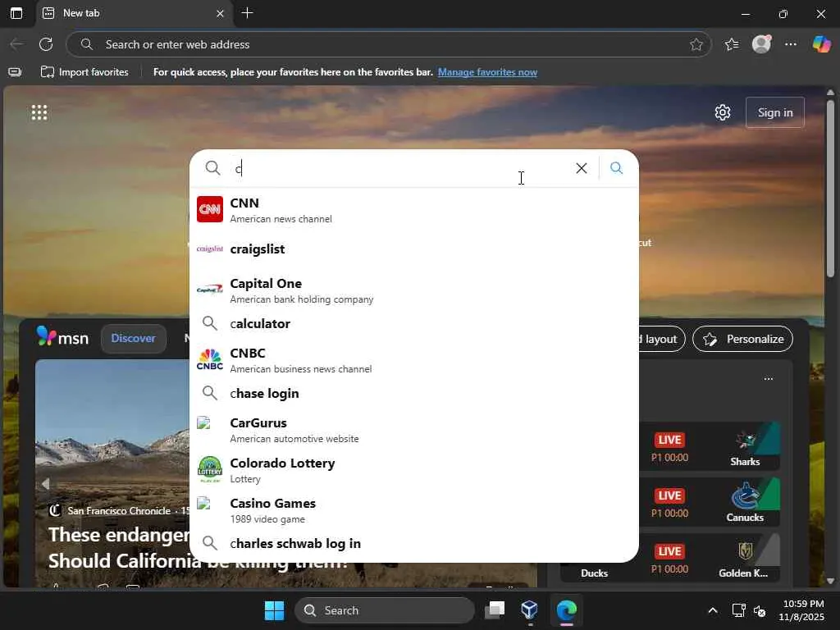
Task: Open the network tray icon
Action: click(x=738, y=610)
